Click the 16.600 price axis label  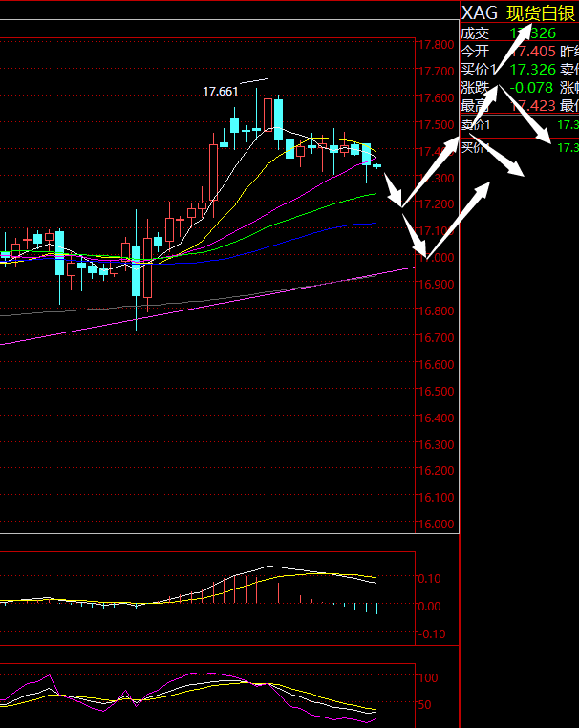[436, 365]
